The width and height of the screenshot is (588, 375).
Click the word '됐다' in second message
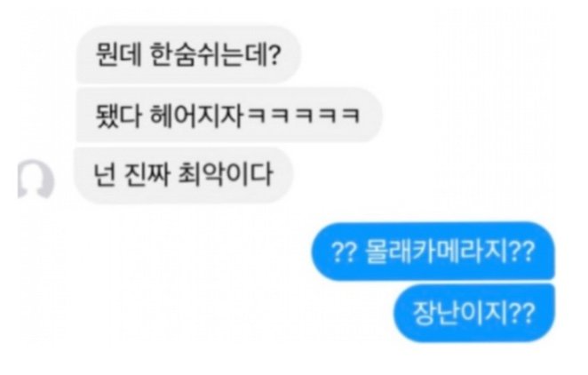tap(118, 115)
